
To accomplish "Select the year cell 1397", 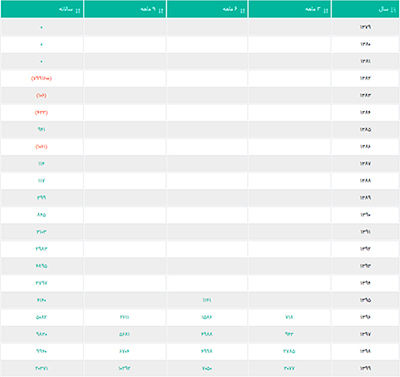I will pyautogui.click(x=365, y=334).
